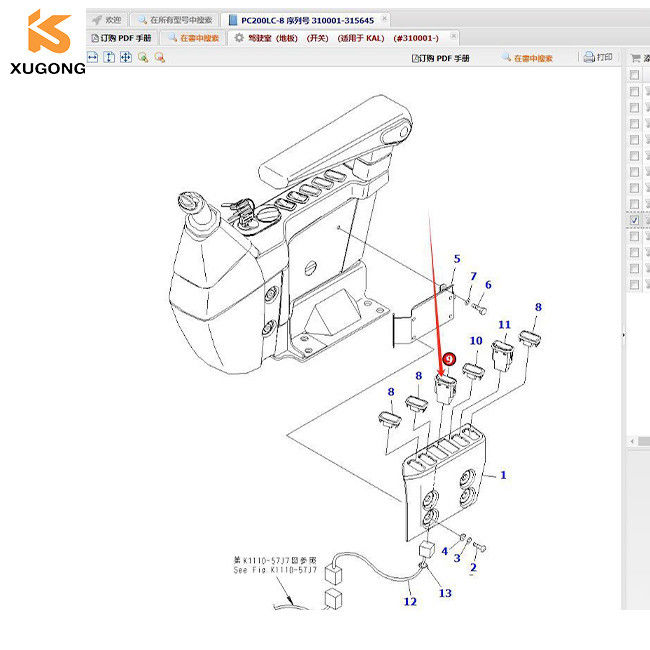Close the PC200LC-8 tab
The height and width of the screenshot is (650, 650).
pyautogui.click(x=386, y=19)
